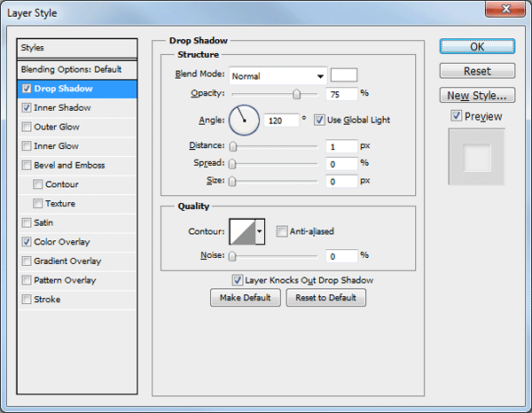The image size is (532, 413).
Task: Close the Layer Style dialog
Action: pyautogui.click(x=505, y=9)
